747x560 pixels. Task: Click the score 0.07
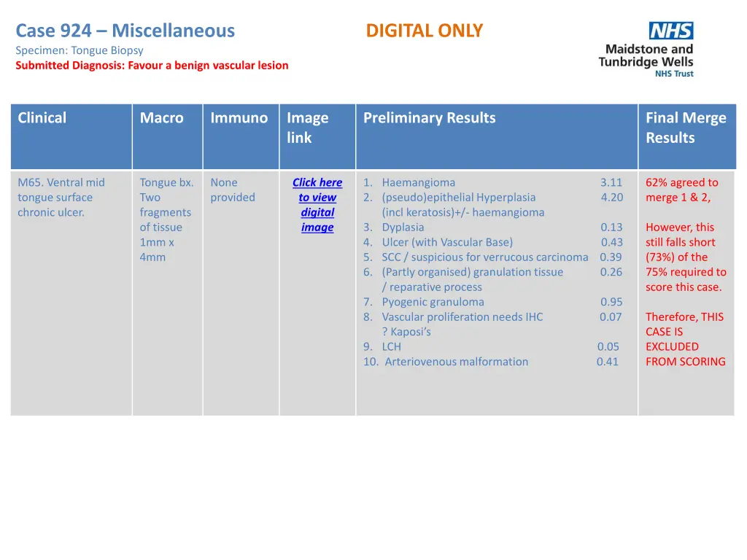[611, 316]
